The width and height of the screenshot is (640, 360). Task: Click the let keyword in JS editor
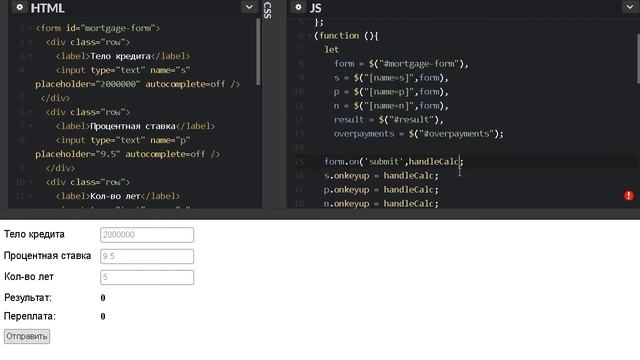(x=331, y=50)
